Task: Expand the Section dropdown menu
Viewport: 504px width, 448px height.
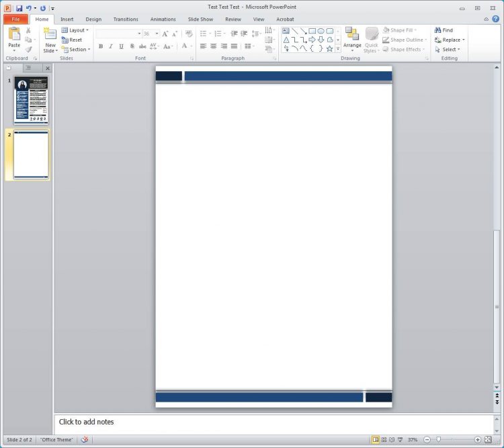Action: [x=75, y=49]
